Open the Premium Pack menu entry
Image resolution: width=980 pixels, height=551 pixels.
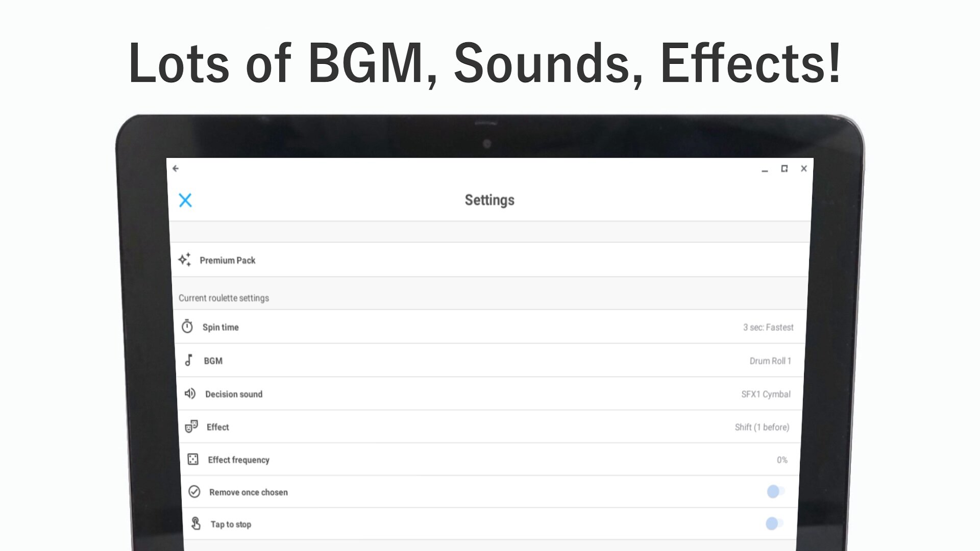click(x=228, y=260)
